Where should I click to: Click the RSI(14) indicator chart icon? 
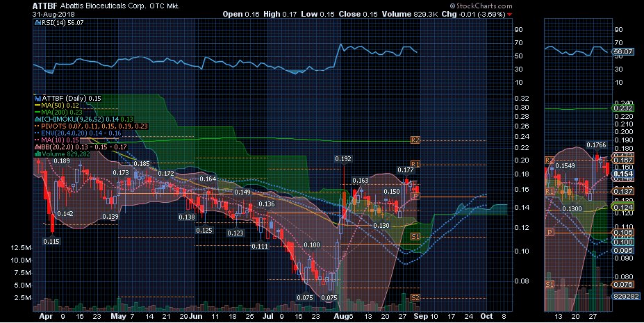[38, 23]
